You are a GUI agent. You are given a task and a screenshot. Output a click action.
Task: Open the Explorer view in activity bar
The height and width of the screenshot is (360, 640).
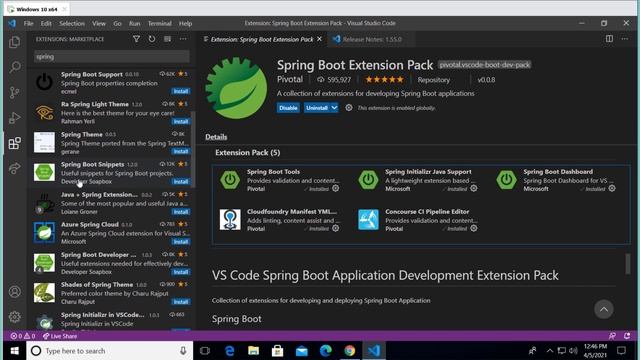(x=15, y=42)
